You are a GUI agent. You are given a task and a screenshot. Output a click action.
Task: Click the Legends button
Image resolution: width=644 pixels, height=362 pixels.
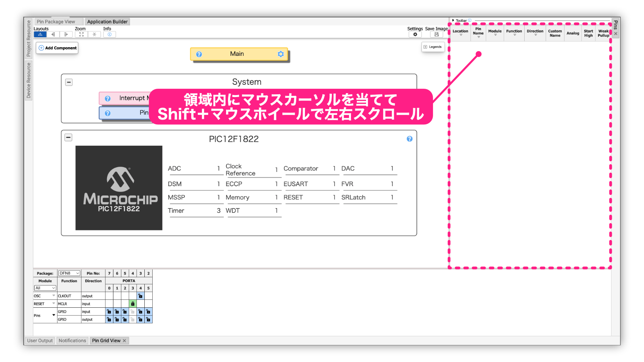(x=433, y=47)
